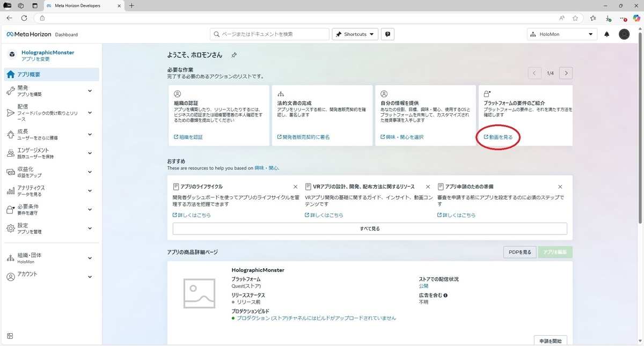The height and width of the screenshot is (346, 644).
Task: Click the 申請を開始 button
Action: (551, 341)
